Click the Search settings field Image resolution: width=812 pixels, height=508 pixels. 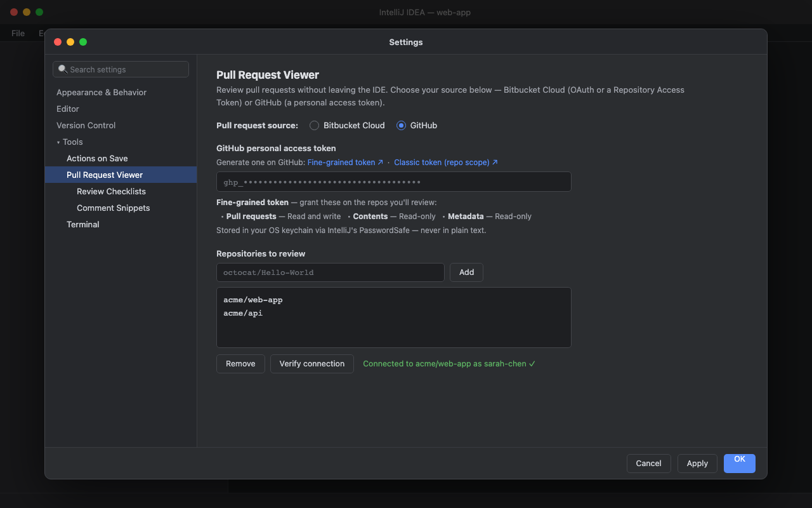coord(121,69)
